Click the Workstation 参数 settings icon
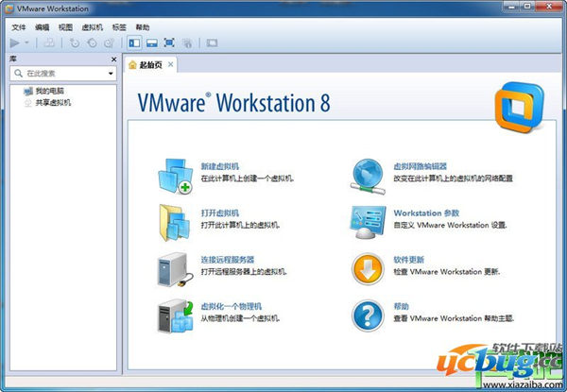The width and height of the screenshot is (567, 392). click(368, 222)
